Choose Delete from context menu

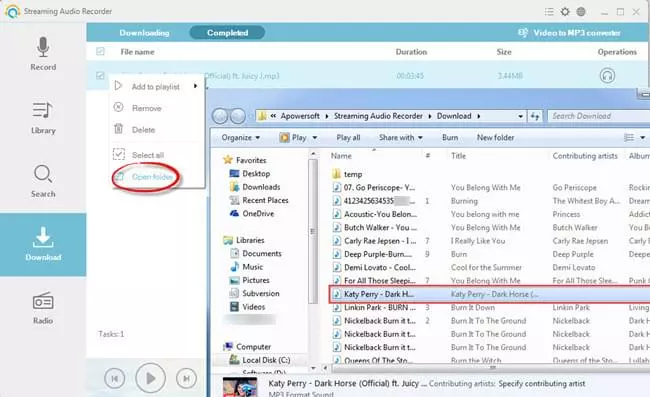point(143,130)
